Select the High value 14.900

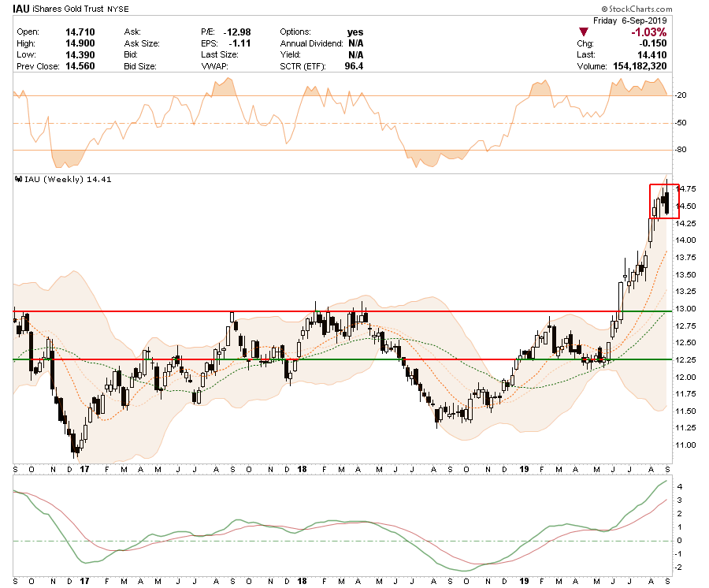point(80,43)
